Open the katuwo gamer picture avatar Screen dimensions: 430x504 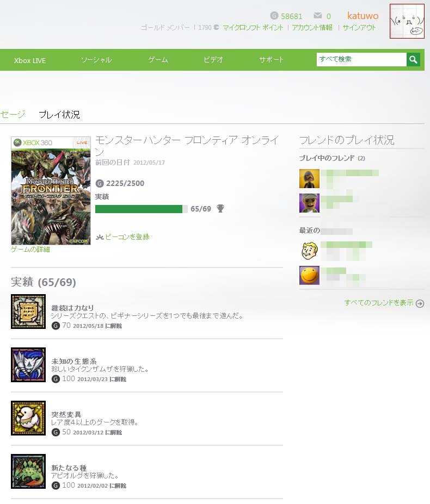point(407,21)
